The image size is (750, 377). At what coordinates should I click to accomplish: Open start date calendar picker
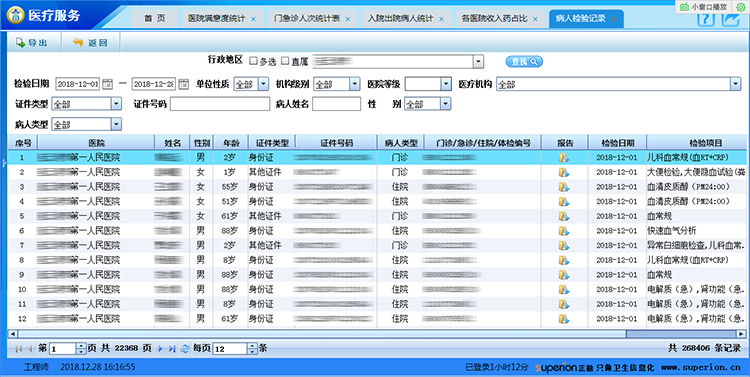pos(108,84)
